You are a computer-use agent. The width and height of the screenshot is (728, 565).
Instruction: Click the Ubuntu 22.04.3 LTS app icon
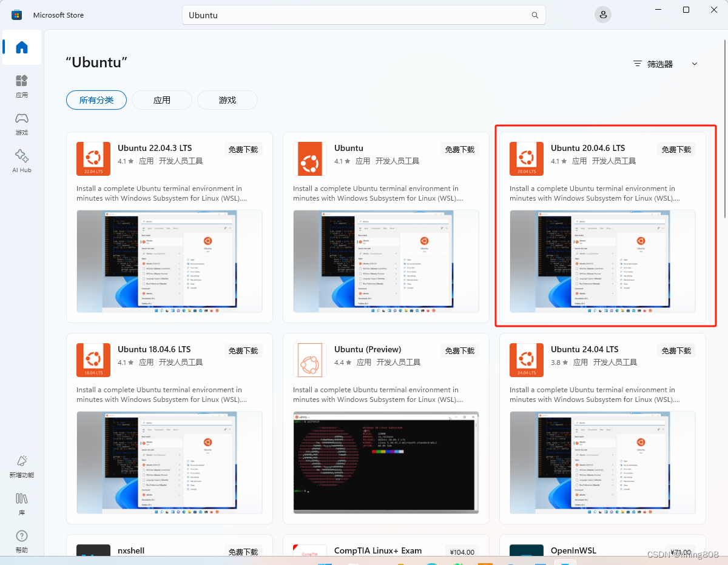pyautogui.click(x=93, y=159)
